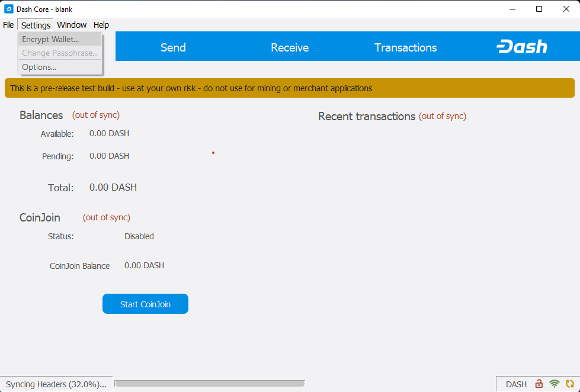Screen dimensions: 580x392
Task: Click the Syncing Headers status label
Action: [56, 384]
